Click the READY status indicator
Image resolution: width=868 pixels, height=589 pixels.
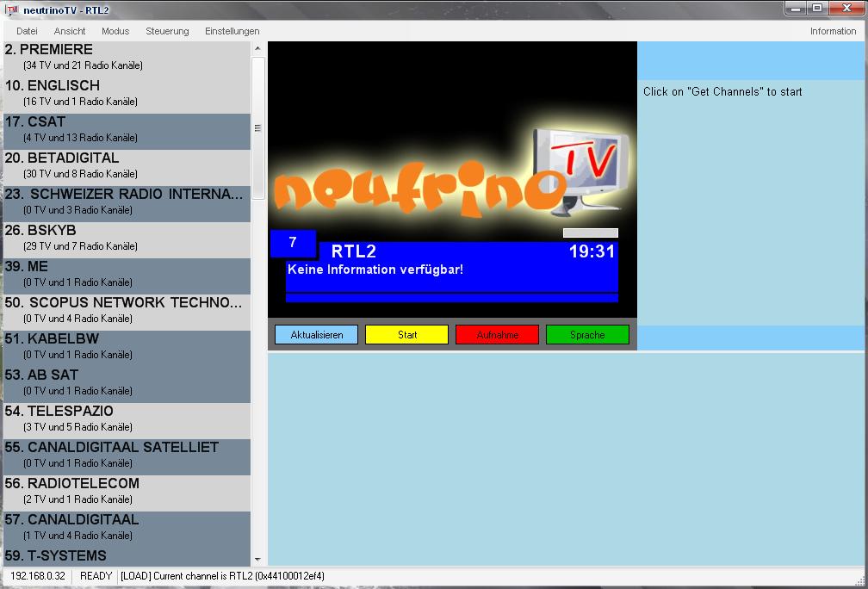click(96, 576)
